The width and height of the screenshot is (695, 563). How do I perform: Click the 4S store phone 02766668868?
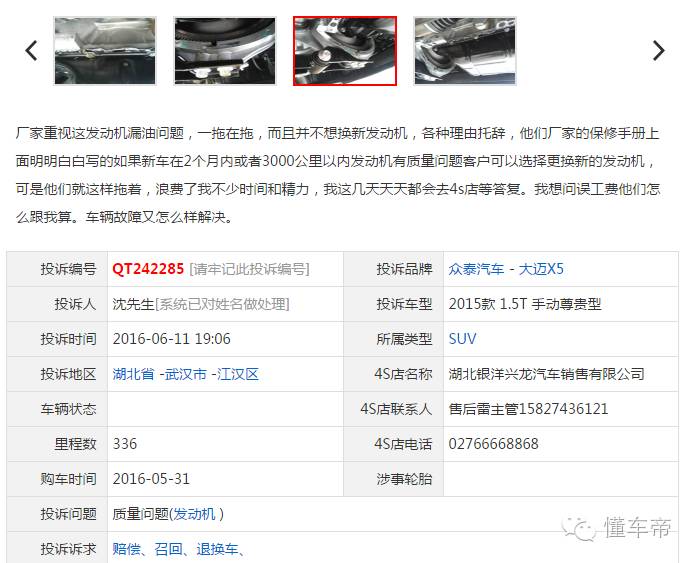pyautogui.click(x=493, y=444)
